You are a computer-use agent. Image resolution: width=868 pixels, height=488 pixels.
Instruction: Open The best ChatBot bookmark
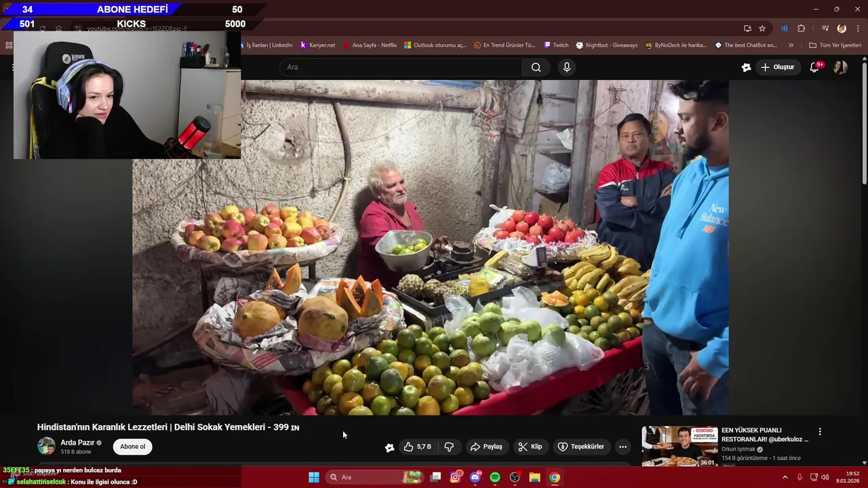click(x=746, y=45)
